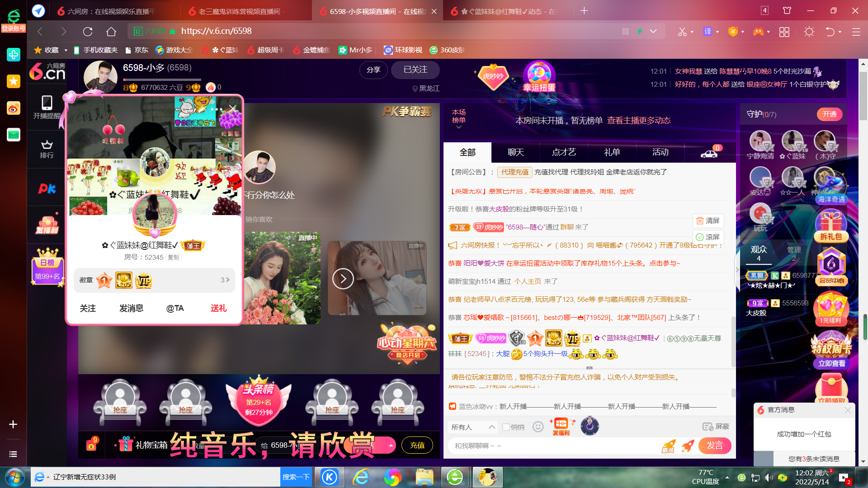This screenshot has height=488, width=868.
Task: Click the 充值 recharge button
Action: click(x=417, y=445)
